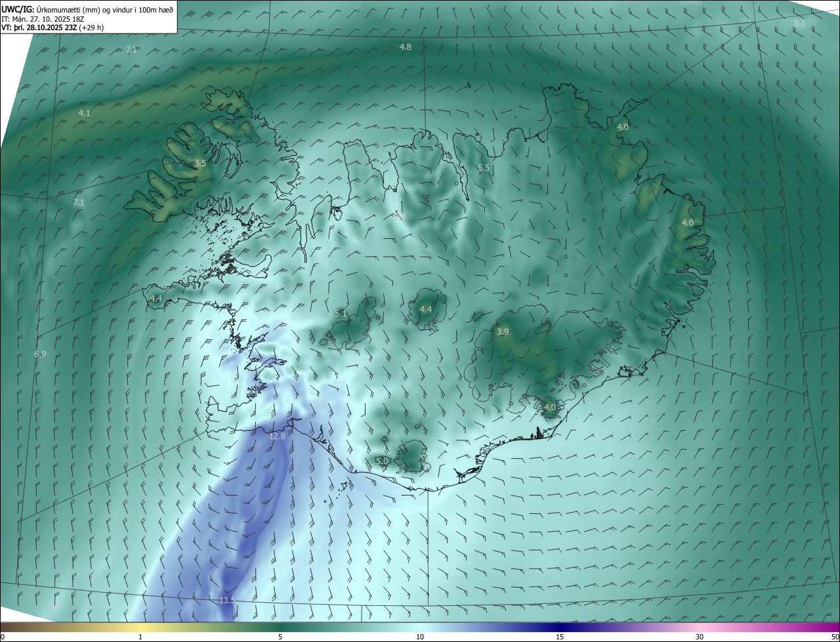Click the "IT: Mán. 27. 10. 2025 18Z" line
This screenshot has width=840, height=642.
tap(42, 18)
